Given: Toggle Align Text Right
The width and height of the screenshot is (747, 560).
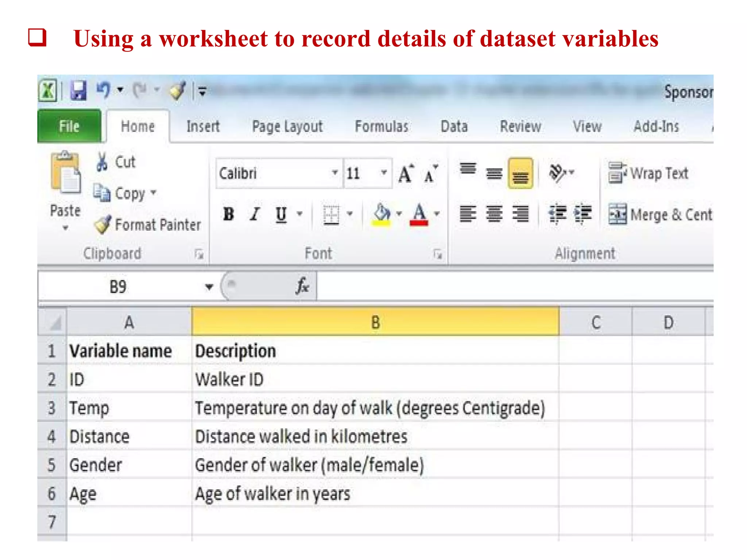Looking at the screenshot, I should [x=520, y=214].
